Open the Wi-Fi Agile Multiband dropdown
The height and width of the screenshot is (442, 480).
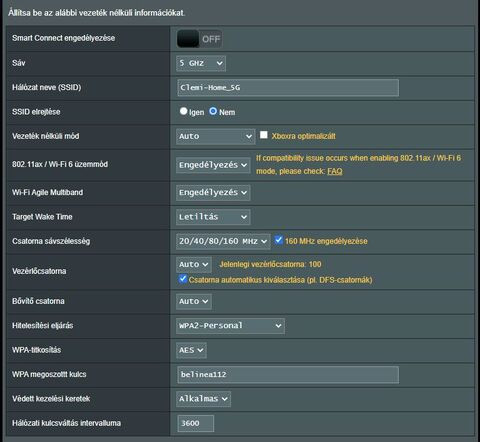pos(213,193)
